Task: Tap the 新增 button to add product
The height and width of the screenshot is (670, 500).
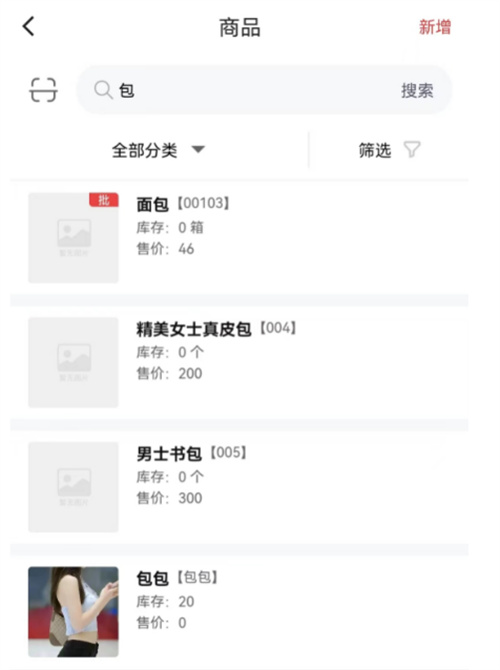Action: (x=435, y=27)
